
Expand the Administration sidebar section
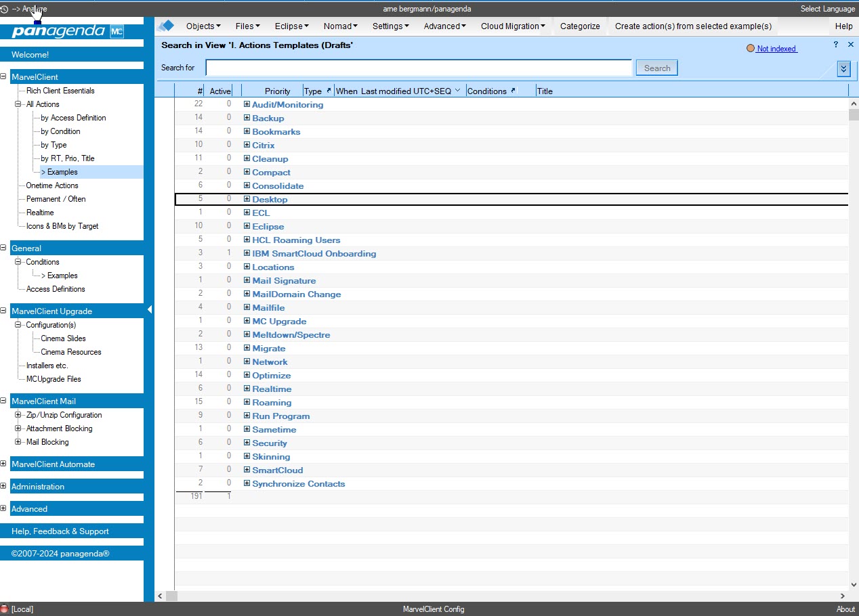click(x=3, y=486)
